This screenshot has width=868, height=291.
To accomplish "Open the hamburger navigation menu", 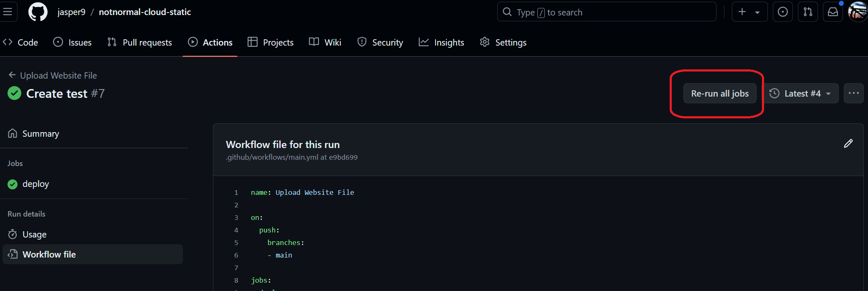I will pyautogui.click(x=8, y=12).
